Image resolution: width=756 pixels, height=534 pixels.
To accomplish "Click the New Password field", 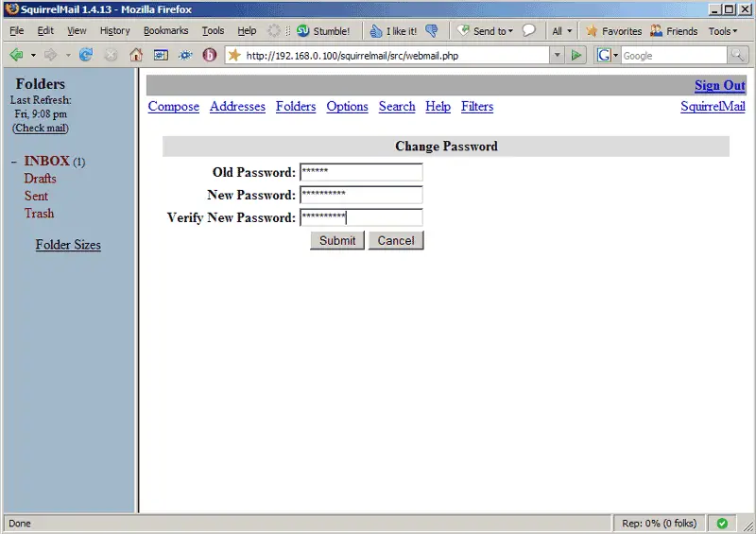I will pyautogui.click(x=361, y=195).
